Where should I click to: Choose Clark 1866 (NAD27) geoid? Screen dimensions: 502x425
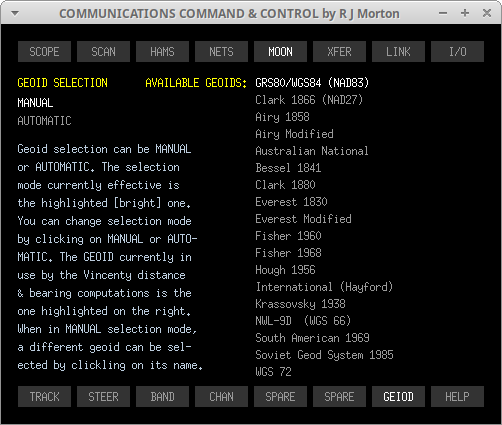[x=309, y=100]
